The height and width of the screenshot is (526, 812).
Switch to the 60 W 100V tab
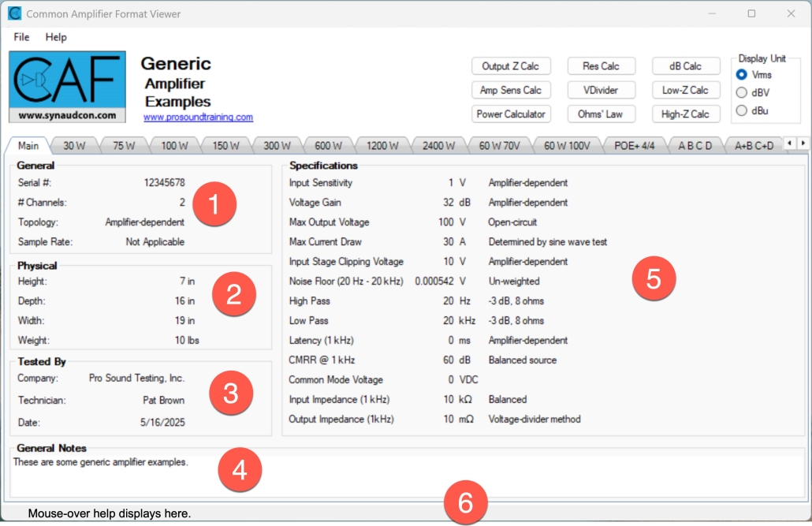pos(567,146)
